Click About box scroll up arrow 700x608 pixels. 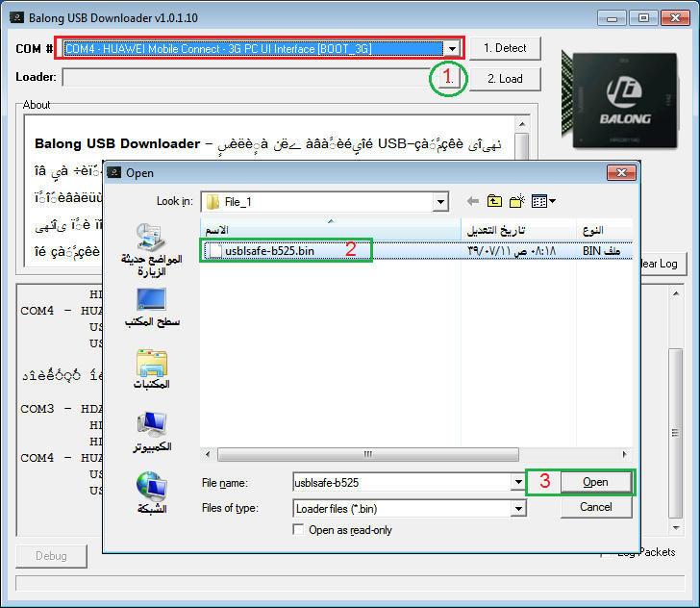521,123
